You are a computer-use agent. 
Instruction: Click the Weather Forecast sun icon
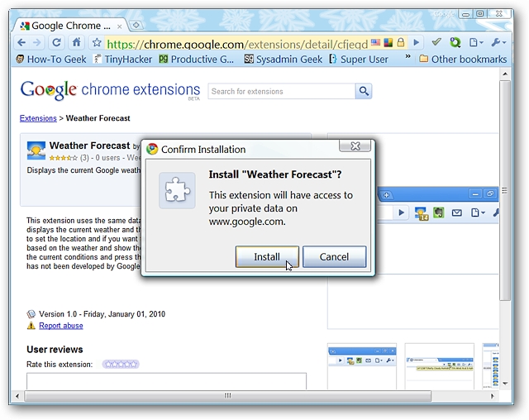36,150
